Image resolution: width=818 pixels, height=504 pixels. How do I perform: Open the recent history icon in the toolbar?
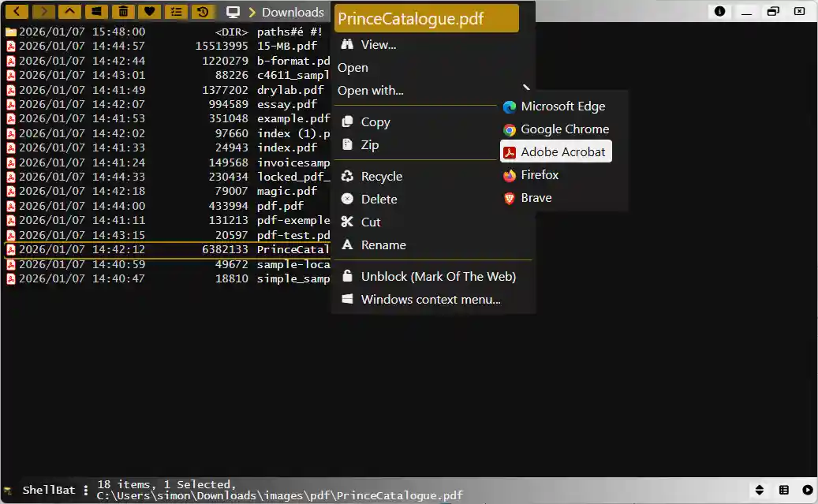[201, 12]
